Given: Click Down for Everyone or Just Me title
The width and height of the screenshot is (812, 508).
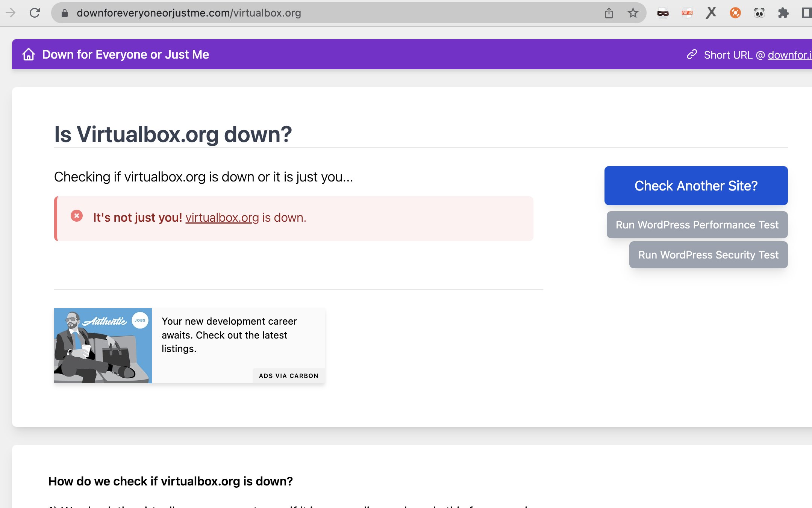Looking at the screenshot, I should [x=126, y=54].
